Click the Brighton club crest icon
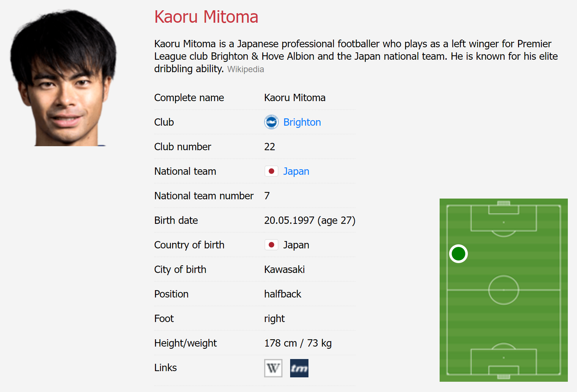This screenshot has height=392, width=577. pyautogui.click(x=271, y=122)
